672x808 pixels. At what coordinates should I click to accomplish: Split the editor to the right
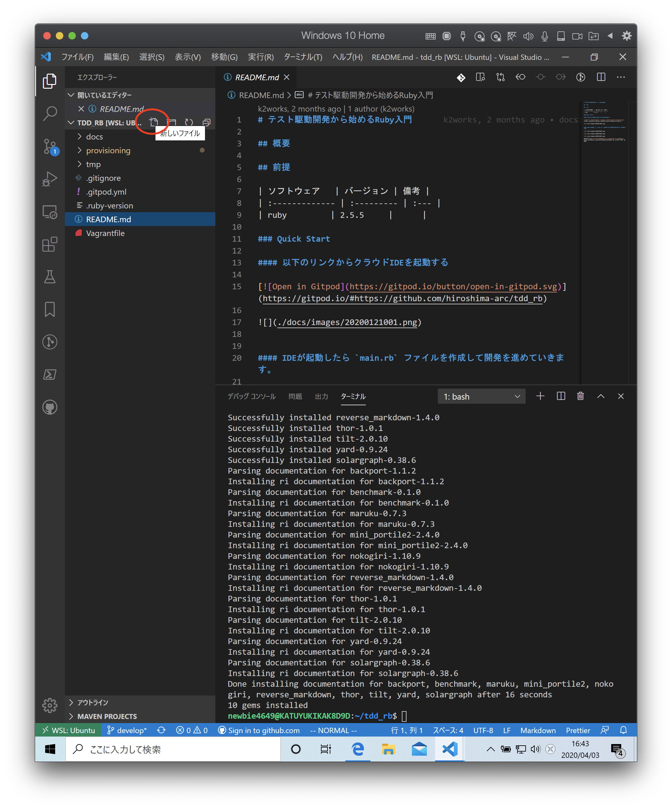(x=601, y=77)
